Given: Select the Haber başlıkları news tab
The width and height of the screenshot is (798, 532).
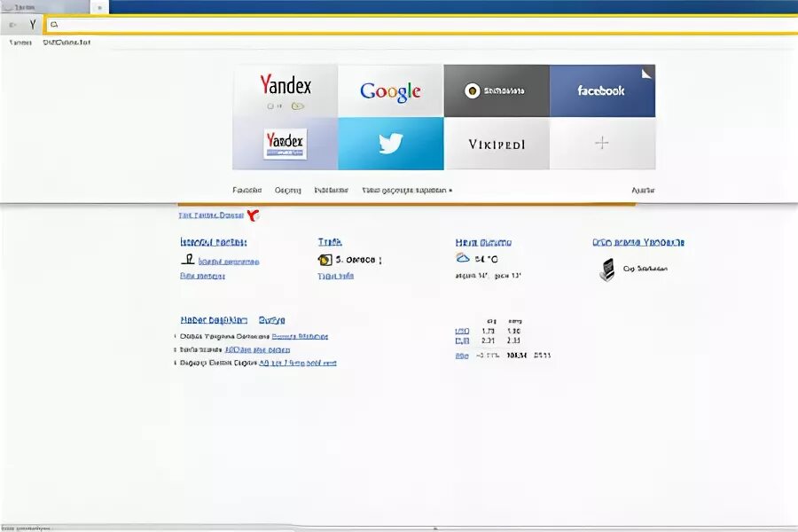Looking at the screenshot, I should 214,320.
